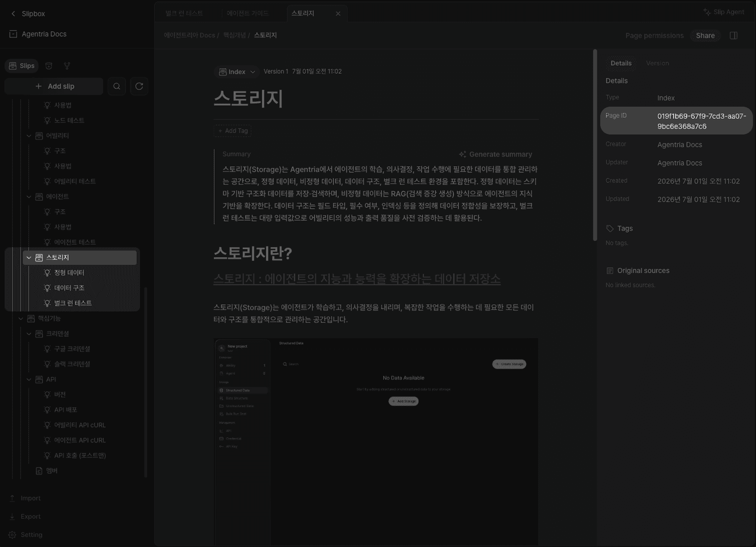Click the Tags label icon
This screenshot has width=756, height=547.
tap(610, 229)
